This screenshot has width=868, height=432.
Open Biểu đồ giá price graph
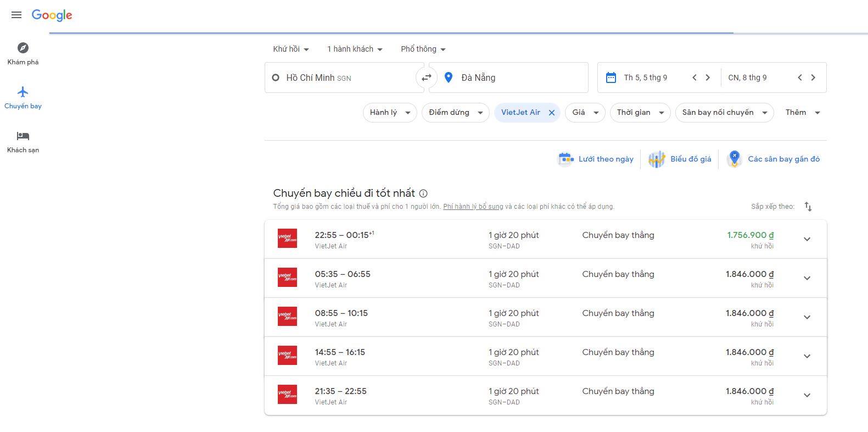680,159
